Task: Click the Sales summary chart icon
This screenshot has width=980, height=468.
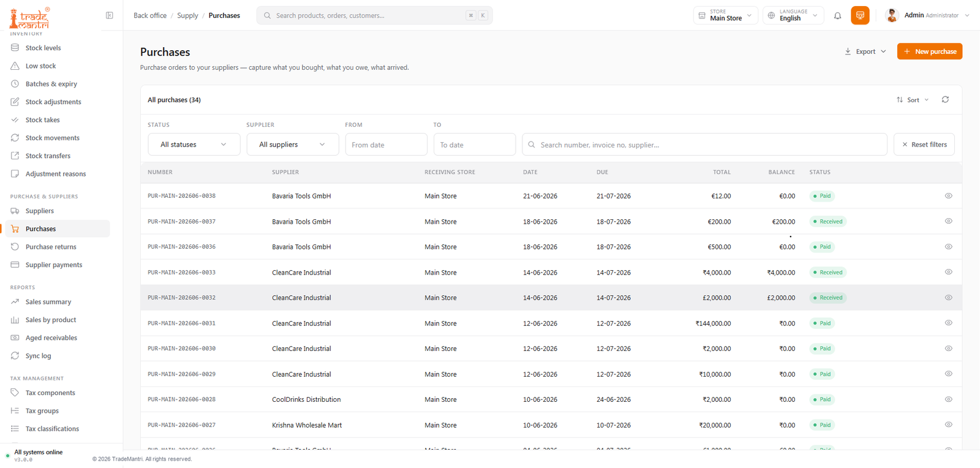Action: pos(15,301)
